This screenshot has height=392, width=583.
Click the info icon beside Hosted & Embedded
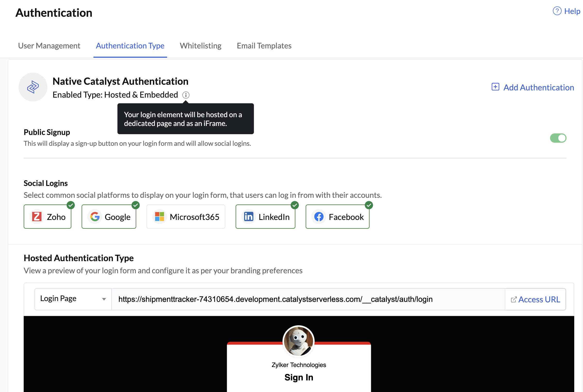point(186,95)
